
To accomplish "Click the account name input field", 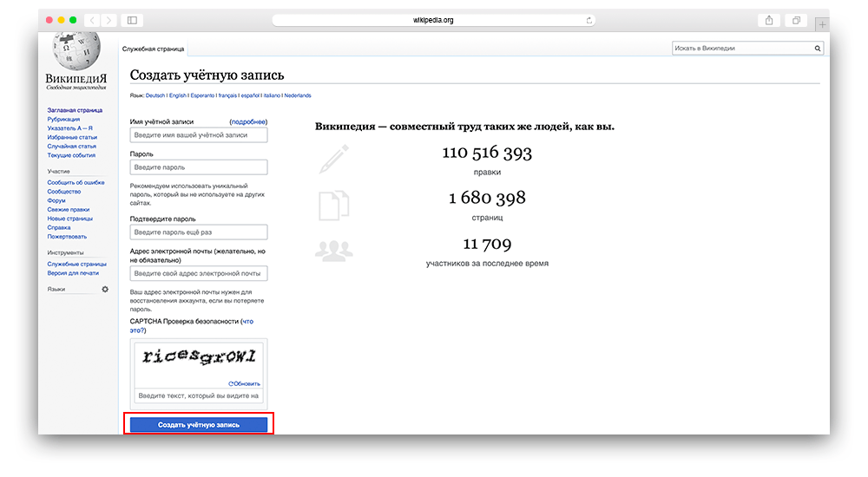I will [x=199, y=135].
